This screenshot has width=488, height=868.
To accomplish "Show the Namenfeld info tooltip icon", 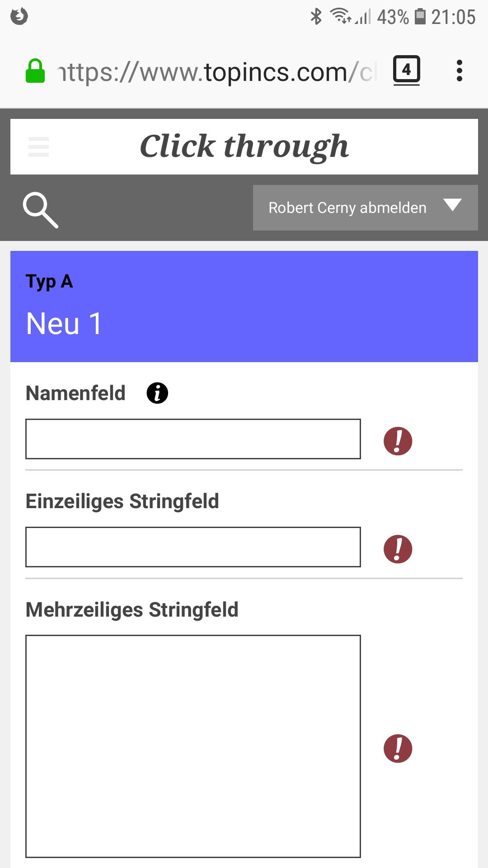I will [157, 393].
